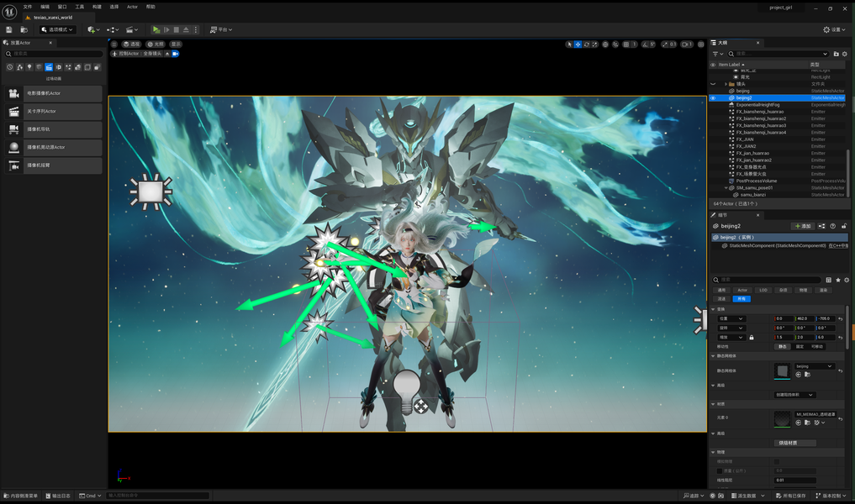This screenshot has width=855, height=504.
Task: Place 关卡序列Actor from the list
Action: click(x=53, y=111)
